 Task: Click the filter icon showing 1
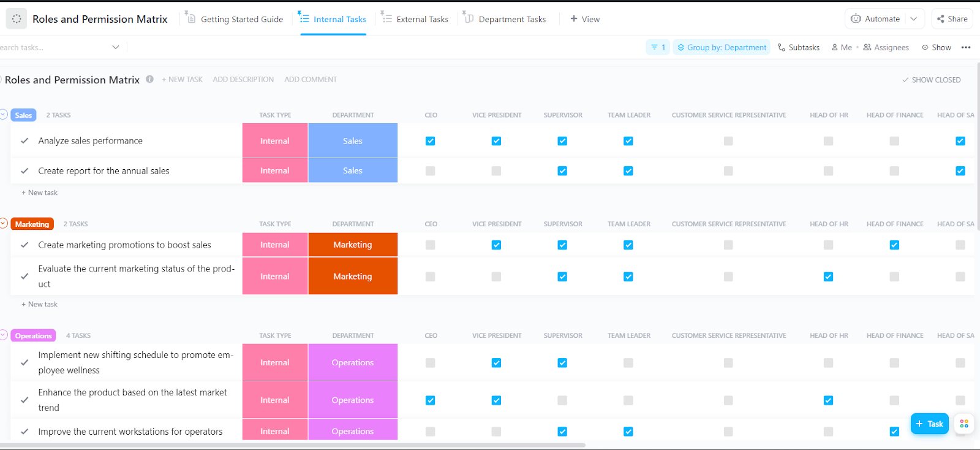click(x=658, y=47)
